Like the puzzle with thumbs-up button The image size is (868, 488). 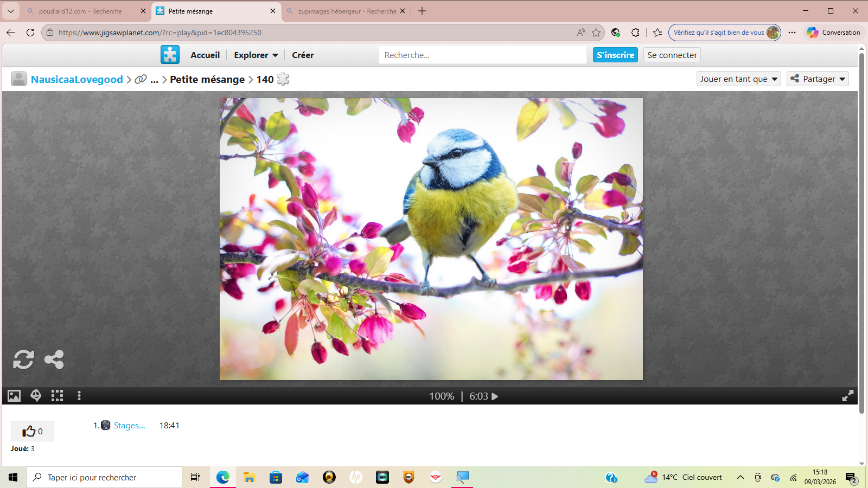(x=32, y=431)
